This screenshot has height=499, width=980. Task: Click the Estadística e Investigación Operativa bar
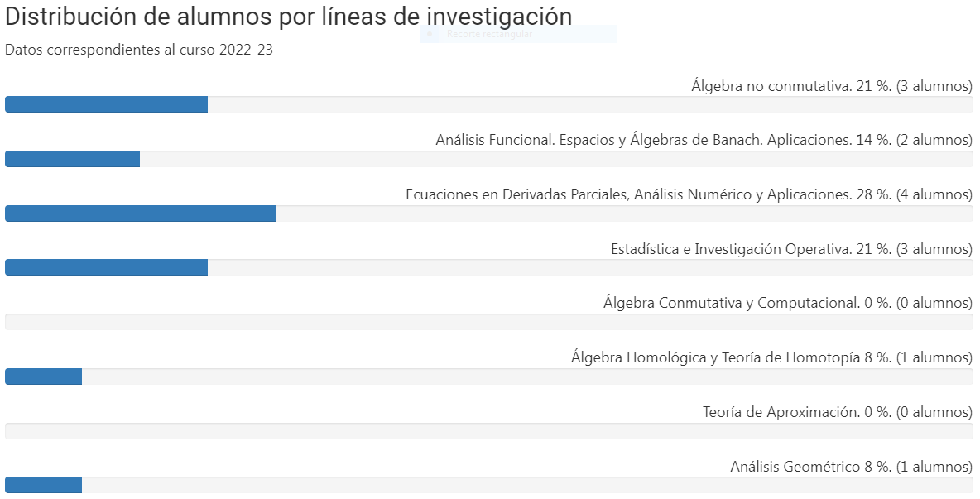coord(106,267)
